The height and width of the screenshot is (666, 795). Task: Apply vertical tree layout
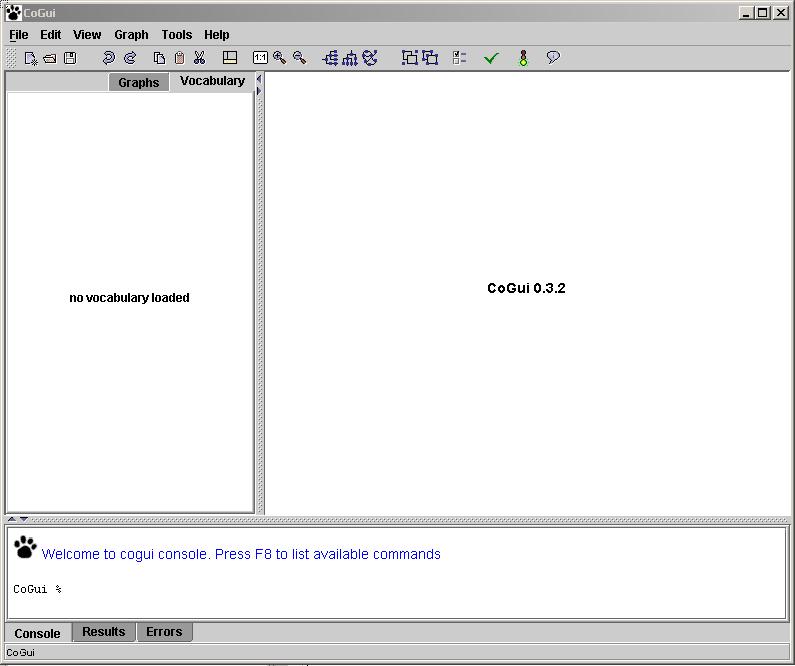click(350, 58)
